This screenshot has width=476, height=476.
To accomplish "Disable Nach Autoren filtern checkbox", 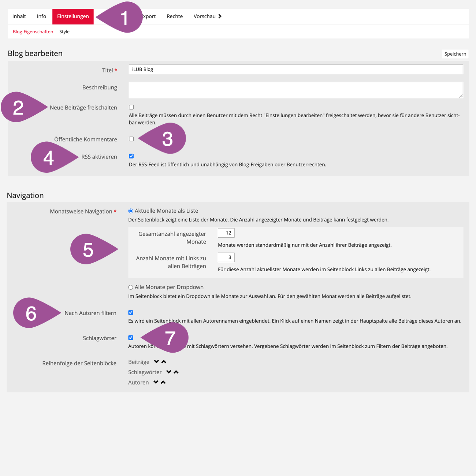I will pyautogui.click(x=131, y=313).
